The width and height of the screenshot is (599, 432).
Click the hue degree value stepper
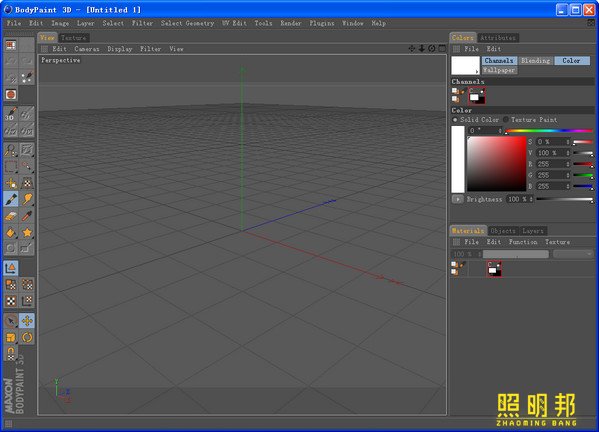(500, 131)
